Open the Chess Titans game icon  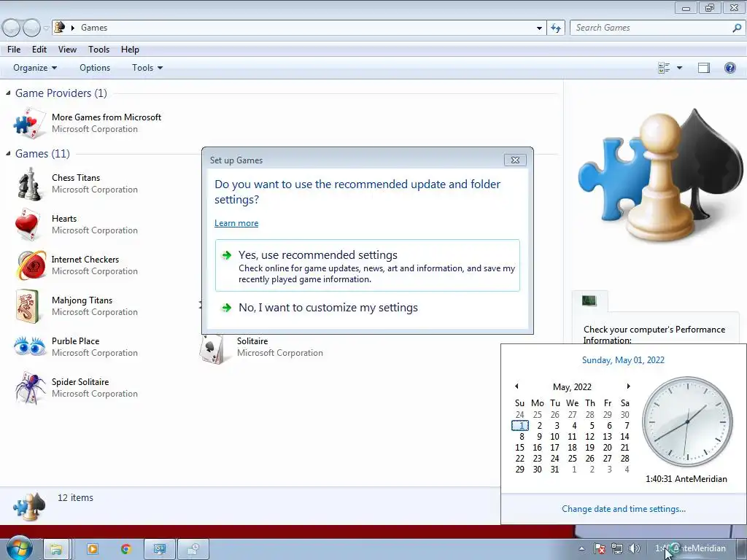(29, 183)
